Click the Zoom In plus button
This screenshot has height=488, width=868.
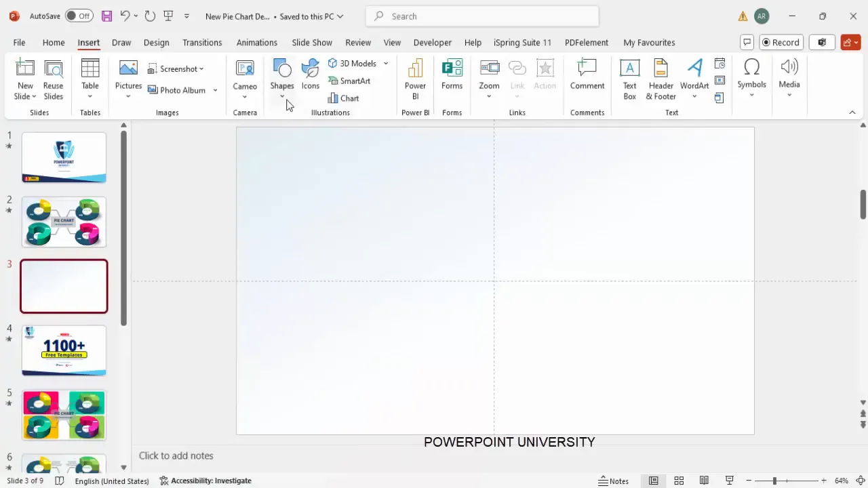824,481
